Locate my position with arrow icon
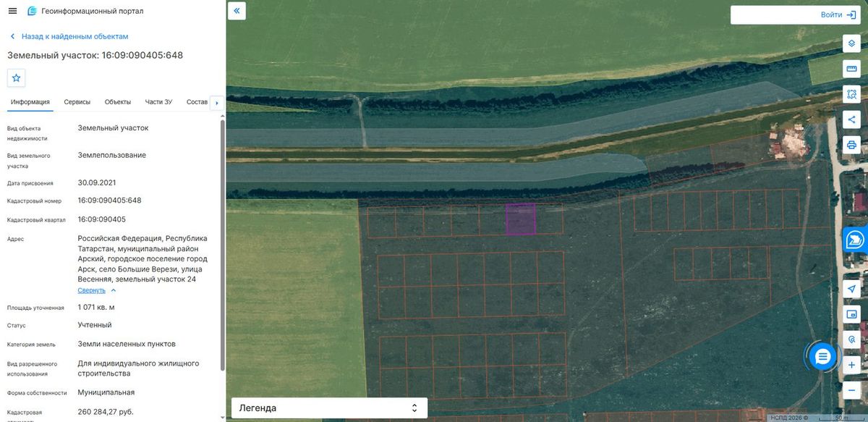 (x=851, y=288)
